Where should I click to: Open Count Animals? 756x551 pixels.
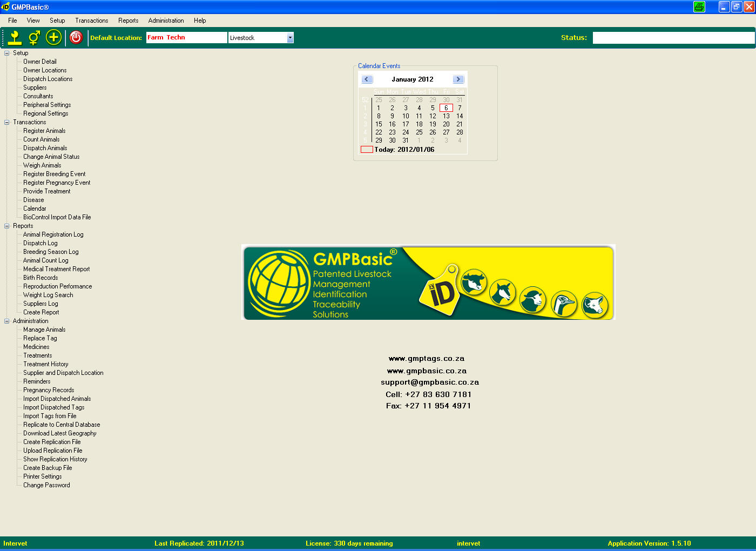[x=41, y=139]
